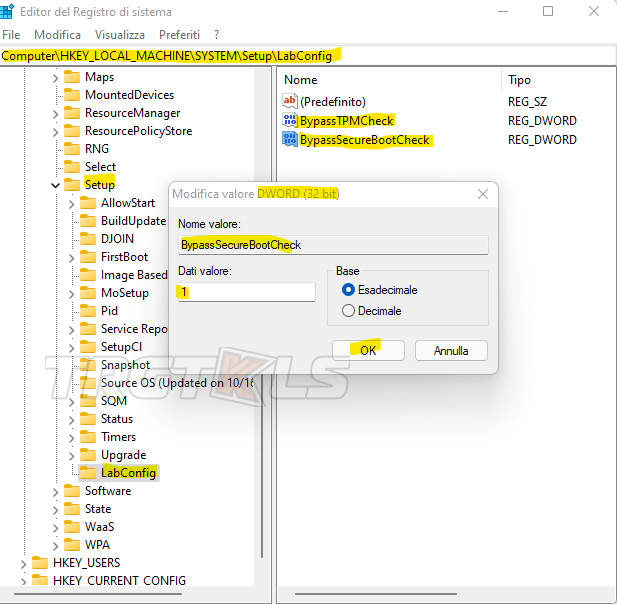Viewport: 617px width, 604px height.
Task: Cancel the dialog with Annulla
Action: (450, 351)
